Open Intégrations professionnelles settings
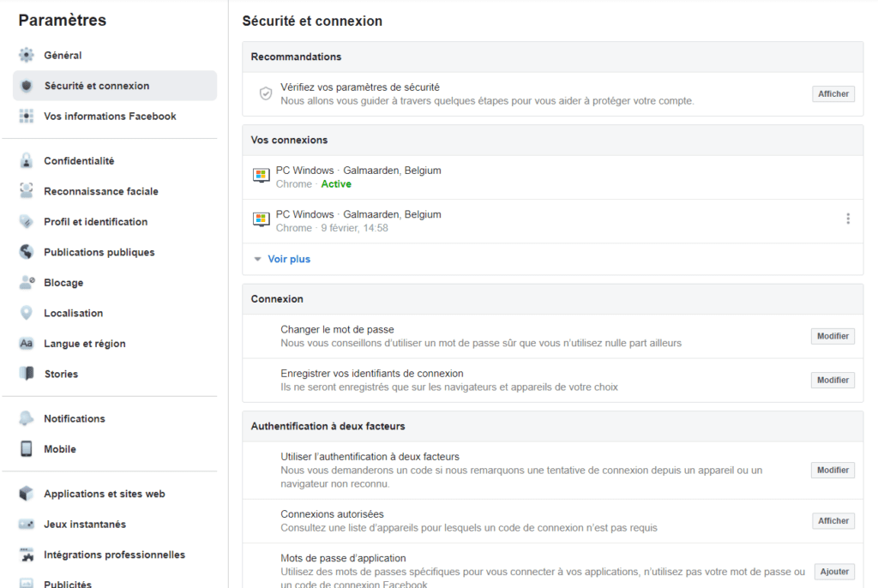The height and width of the screenshot is (588, 878). coord(115,555)
